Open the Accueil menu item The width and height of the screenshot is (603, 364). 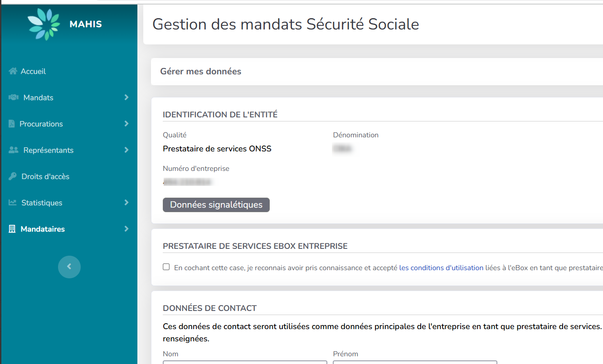click(33, 71)
